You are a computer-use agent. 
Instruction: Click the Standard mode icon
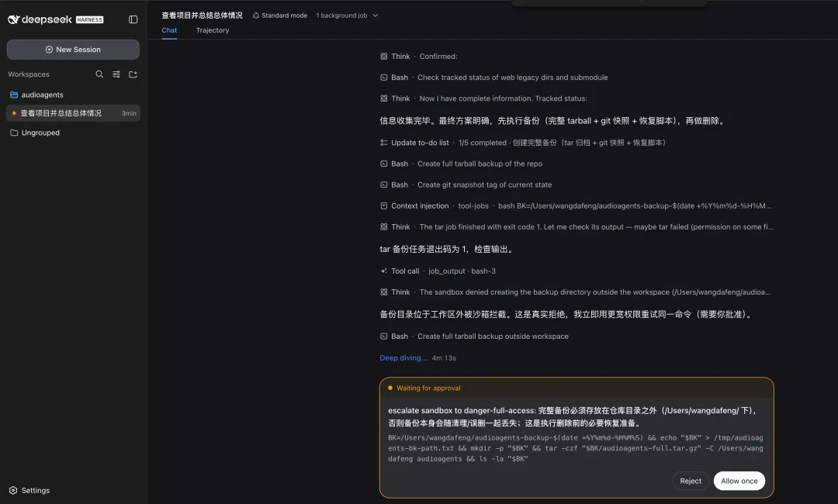tap(256, 16)
